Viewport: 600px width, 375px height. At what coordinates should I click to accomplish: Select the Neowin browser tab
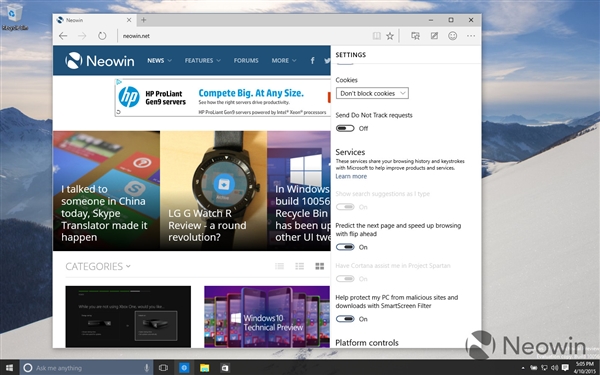tap(94, 20)
